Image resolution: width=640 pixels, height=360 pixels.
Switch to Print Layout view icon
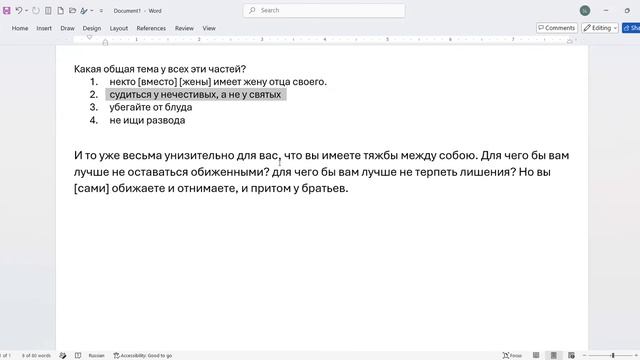pyautogui.click(x=553, y=356)
